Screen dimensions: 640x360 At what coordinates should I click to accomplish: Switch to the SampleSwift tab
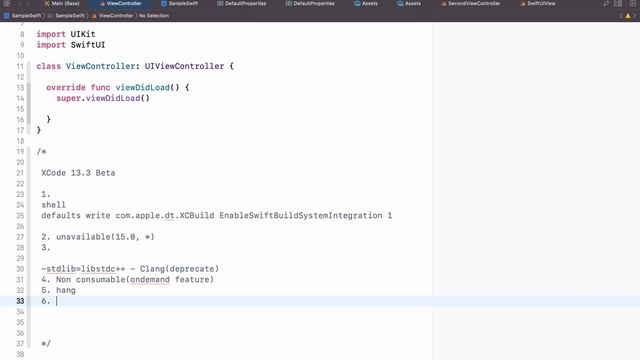pos(180,3)
